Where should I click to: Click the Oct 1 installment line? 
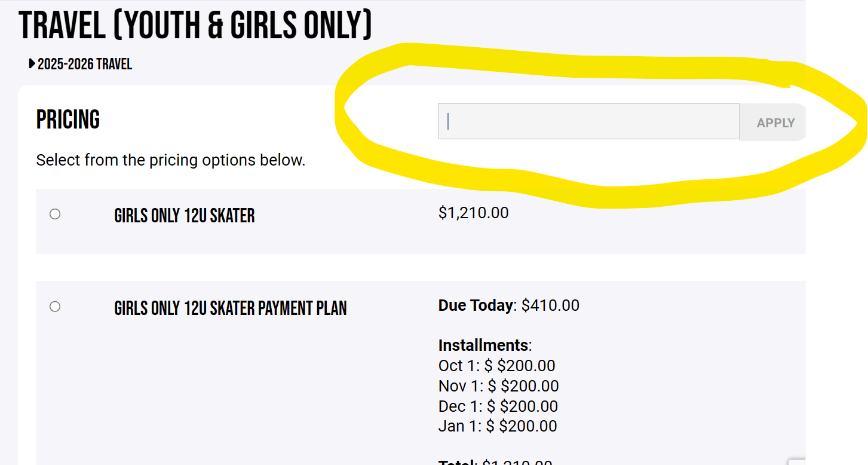point(496,366)
